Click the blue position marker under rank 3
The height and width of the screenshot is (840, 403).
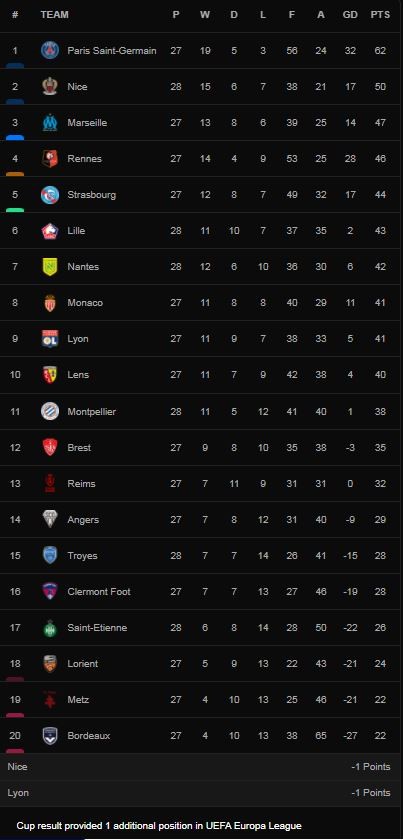15,138
